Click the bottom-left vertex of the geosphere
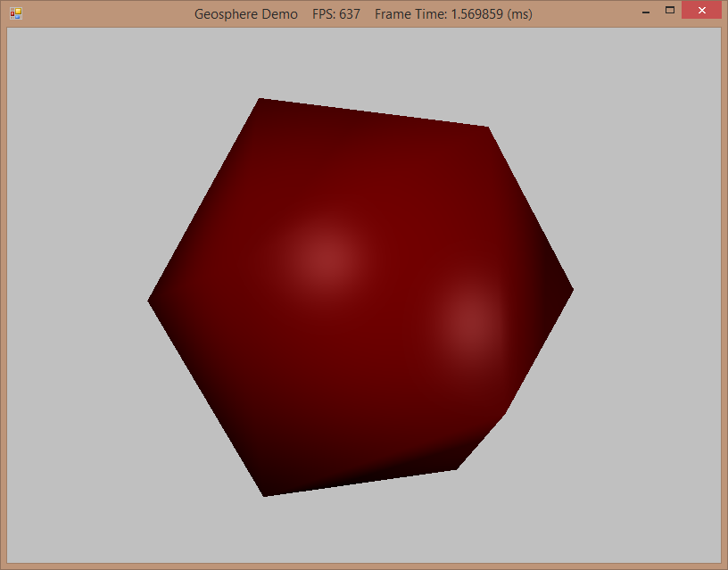The height and width of the screenshot is (570, 728). (265, 493)
